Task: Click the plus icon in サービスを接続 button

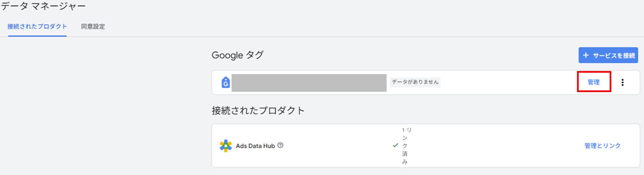Action: tap(586, 55)
